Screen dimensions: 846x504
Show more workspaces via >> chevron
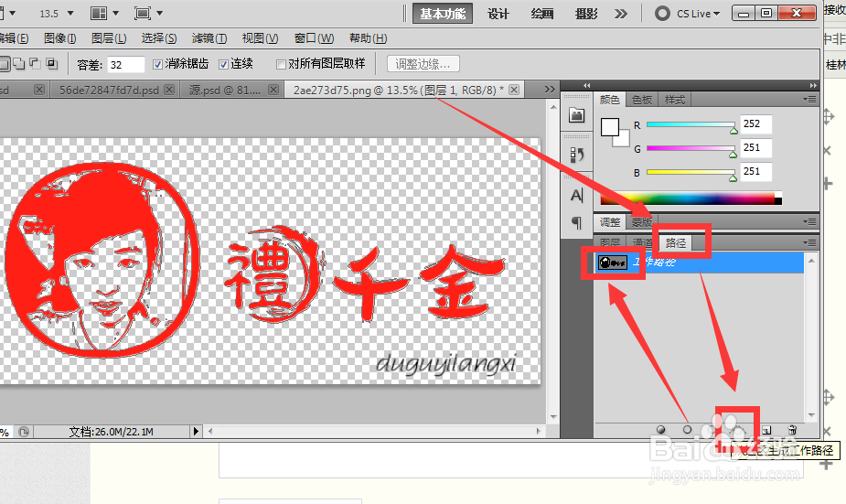[621, 14]
